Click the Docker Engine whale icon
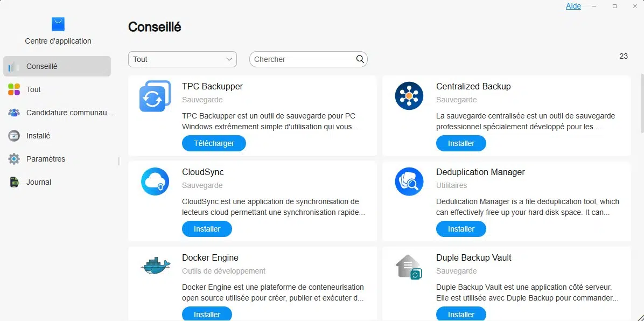The image size is (644, 321). (155, 266)
